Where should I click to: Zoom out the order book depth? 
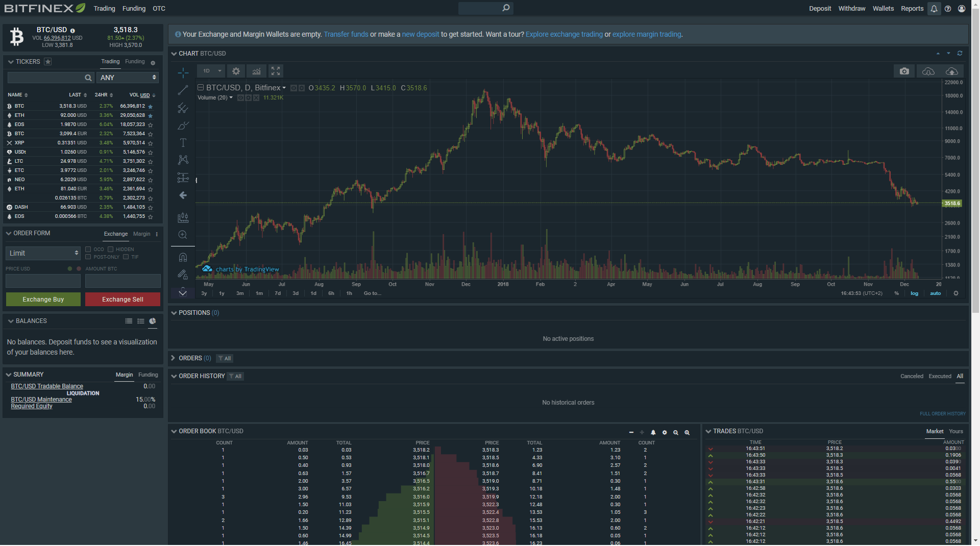[x=676, y=433]
